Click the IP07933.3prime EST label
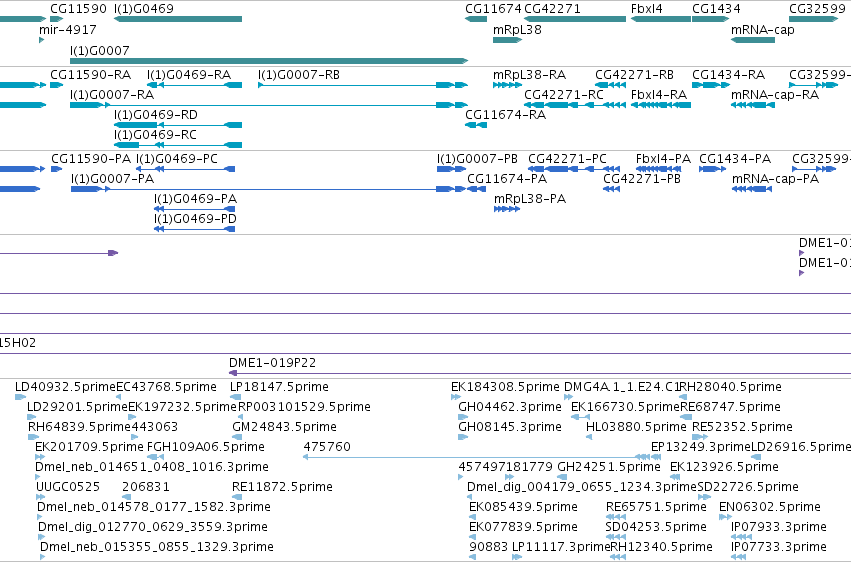Image resolution: width=851 pixels, height=562 pixels. [x=779, y=527]
